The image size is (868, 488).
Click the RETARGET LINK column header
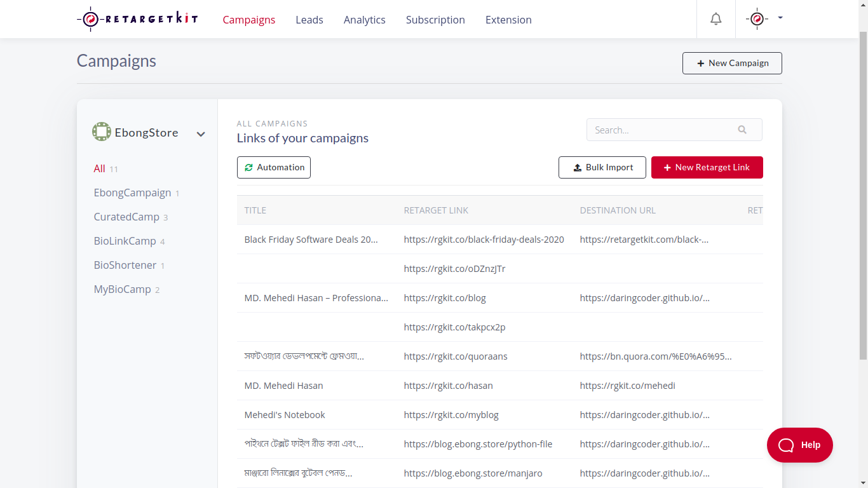coord(436,210)
